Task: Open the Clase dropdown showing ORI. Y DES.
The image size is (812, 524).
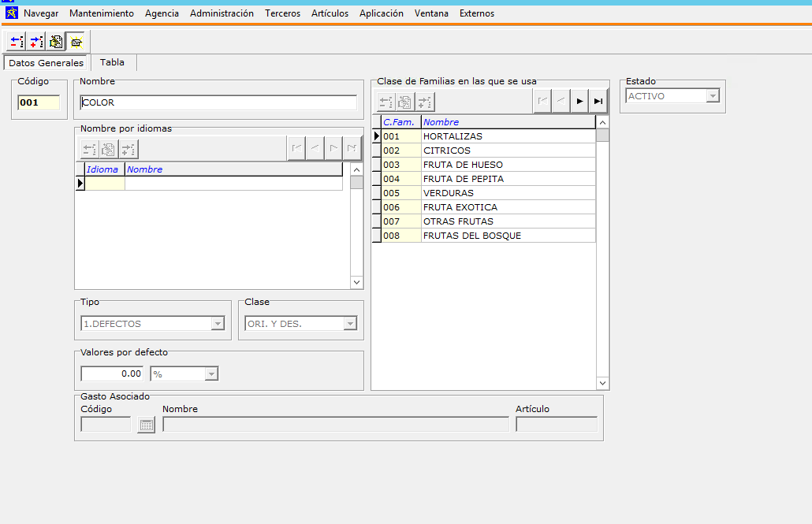Action: coord(350,324)
